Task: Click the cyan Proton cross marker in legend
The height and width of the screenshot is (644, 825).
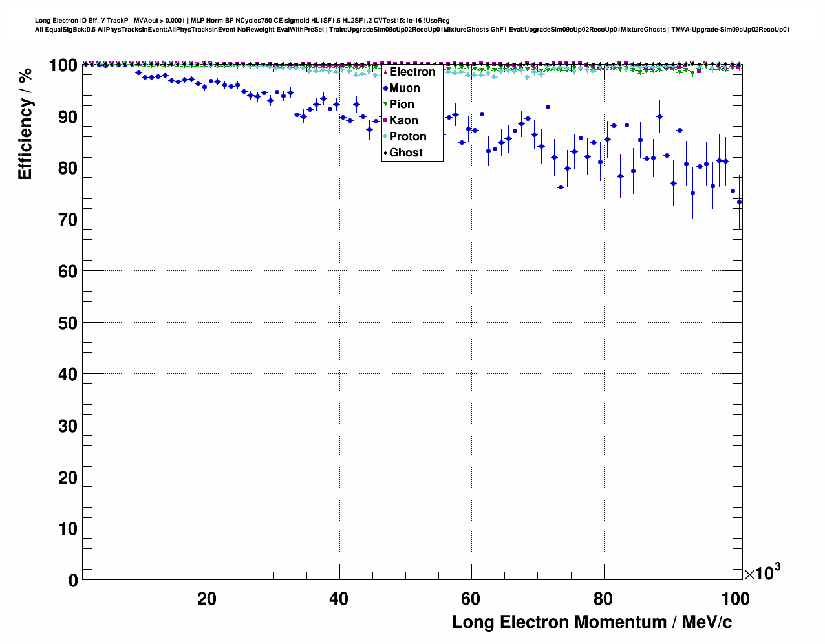Action: click(385, 136)
